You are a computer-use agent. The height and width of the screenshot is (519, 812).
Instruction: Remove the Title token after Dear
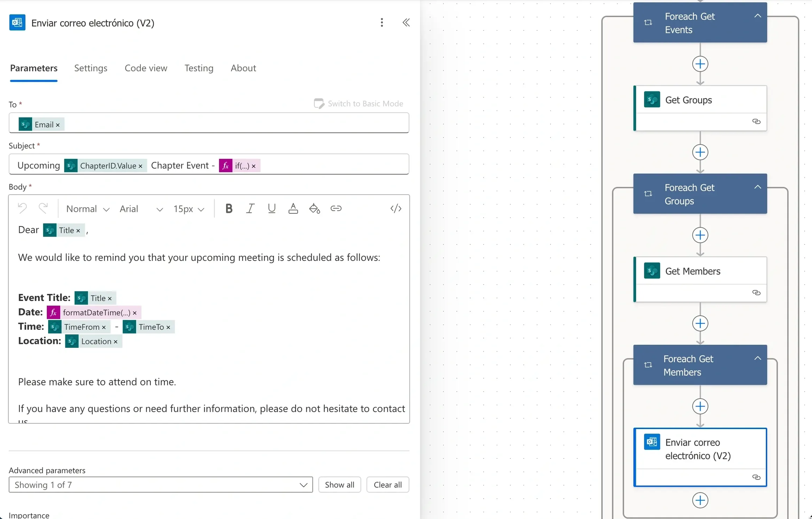78,231
